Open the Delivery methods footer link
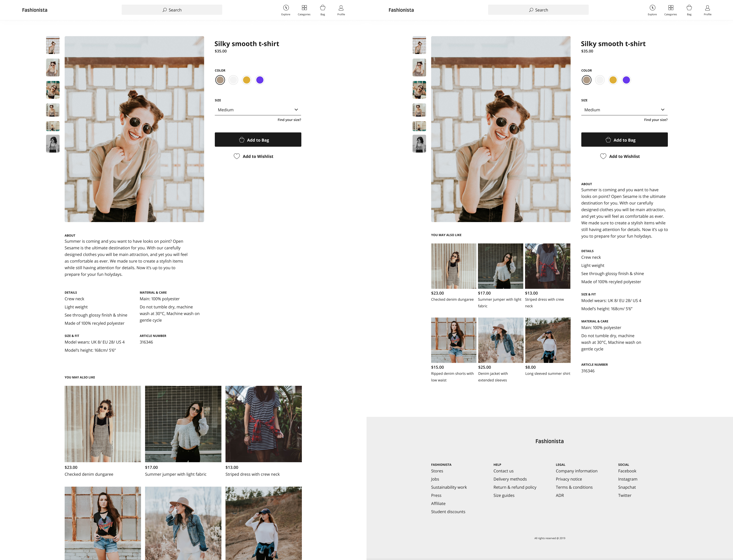Viewport: 733px width, 560px height. (x=510, y=479)
